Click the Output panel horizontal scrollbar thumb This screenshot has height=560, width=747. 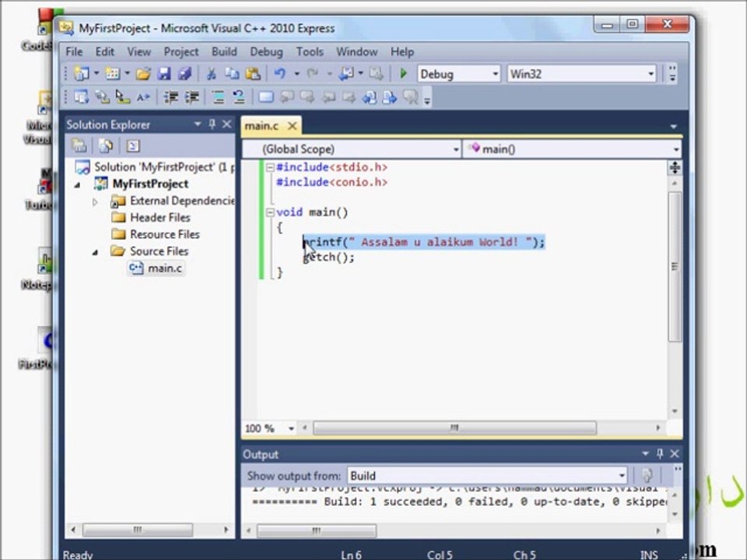point(317,530)
